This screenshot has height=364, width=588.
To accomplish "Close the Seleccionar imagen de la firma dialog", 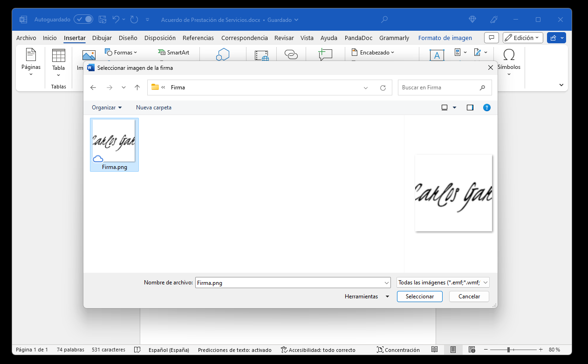I will [490, 68].
